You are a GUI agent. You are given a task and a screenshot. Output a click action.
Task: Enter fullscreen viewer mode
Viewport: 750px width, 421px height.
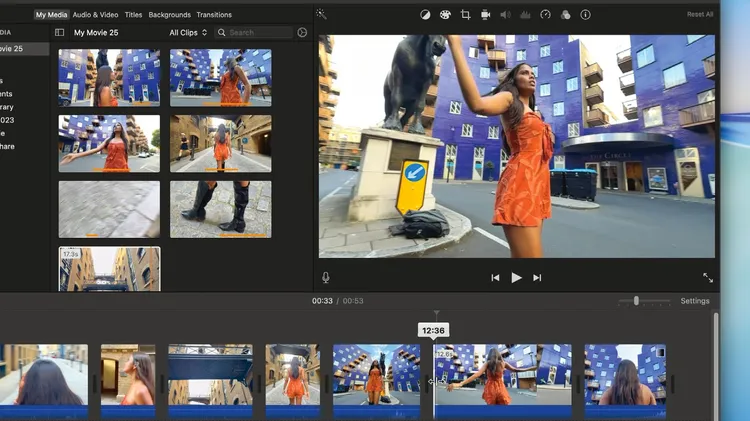click(708, 278)
